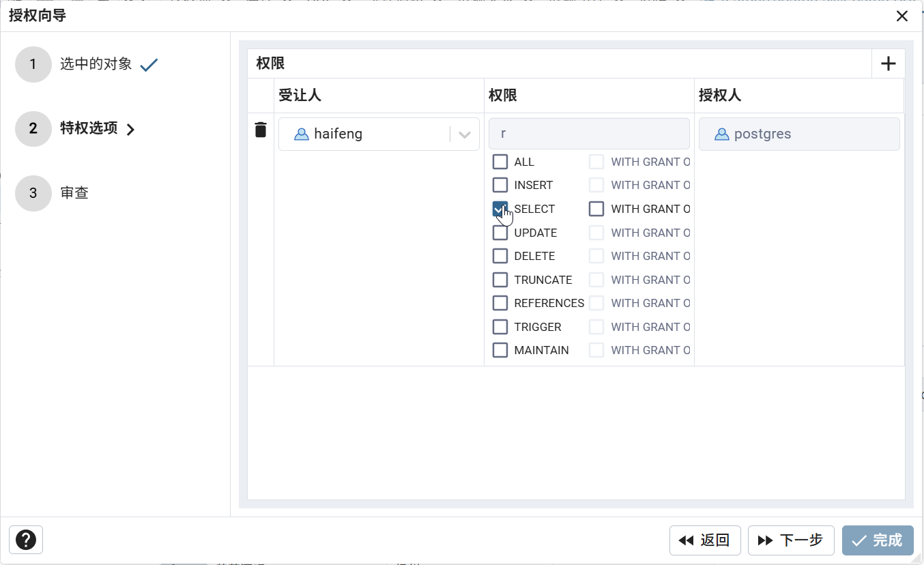Viewport: 924px width, 565px height.
Task: Enable WITH GRANT OPTION for SELECT
Action: coord(596,209)
